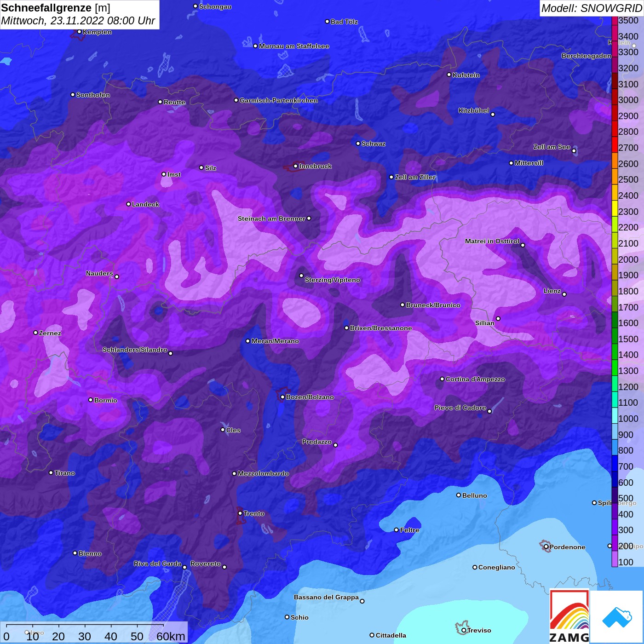The width and height of the screenshot is (644, 644).
Task: Click the 'Murnau am Staffelsee' label
Action: coord(294,46)
